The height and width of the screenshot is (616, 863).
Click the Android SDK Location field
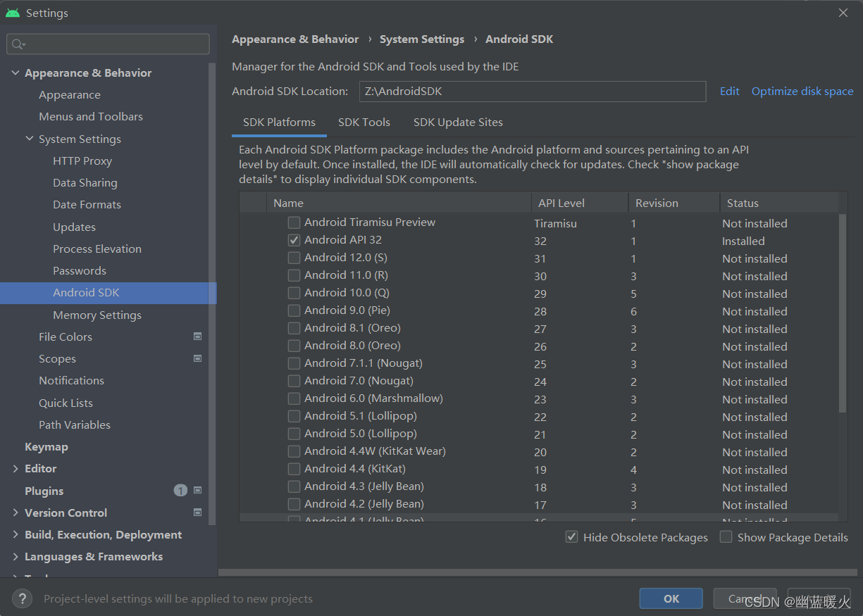click(x=532, y=92)
